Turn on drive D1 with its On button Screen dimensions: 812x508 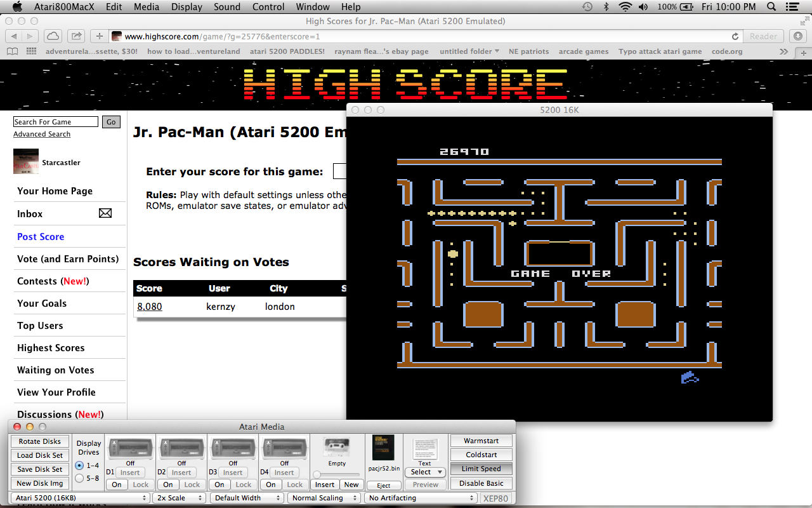117,485
